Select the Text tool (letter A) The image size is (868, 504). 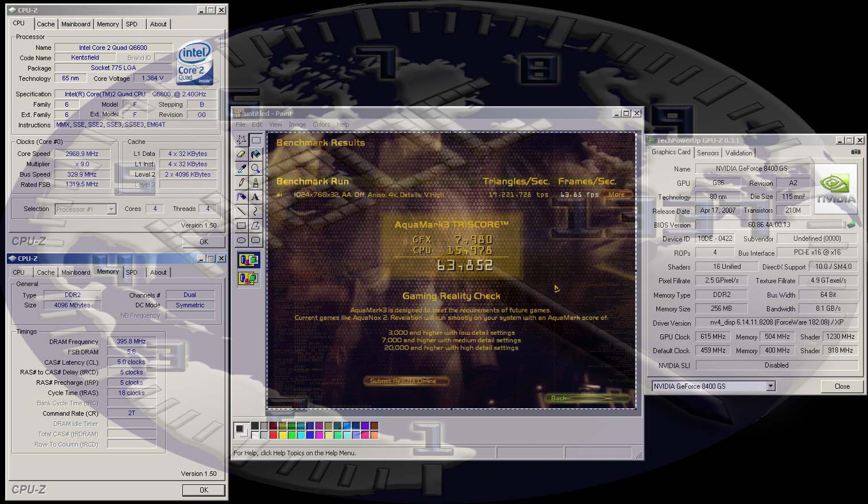pyautogui.click(x=256, y=197)
